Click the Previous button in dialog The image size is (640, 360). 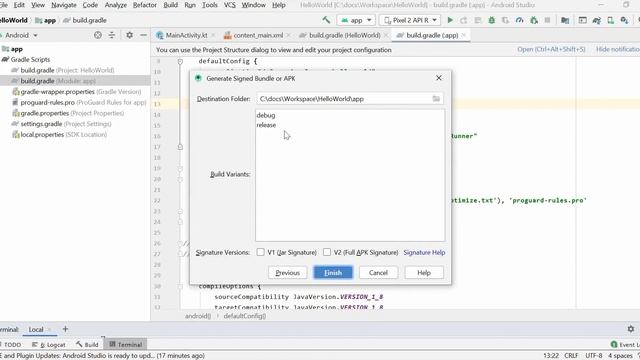tap(287, 273)
